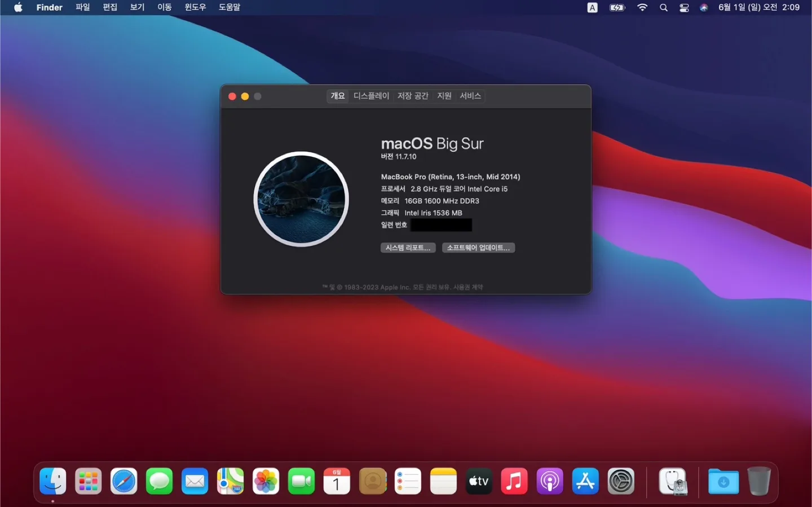812x507 pixels.
Task: Click the 버전 11.7.10 text
Action: (x=399, y=157)
